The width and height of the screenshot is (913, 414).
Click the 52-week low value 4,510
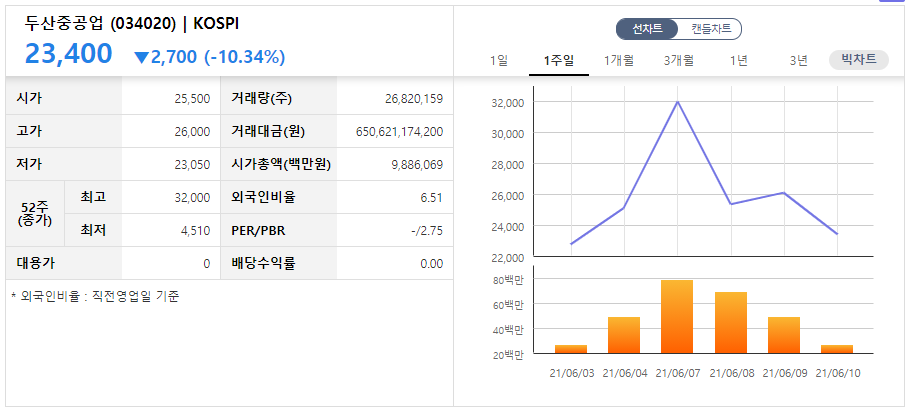197,231
